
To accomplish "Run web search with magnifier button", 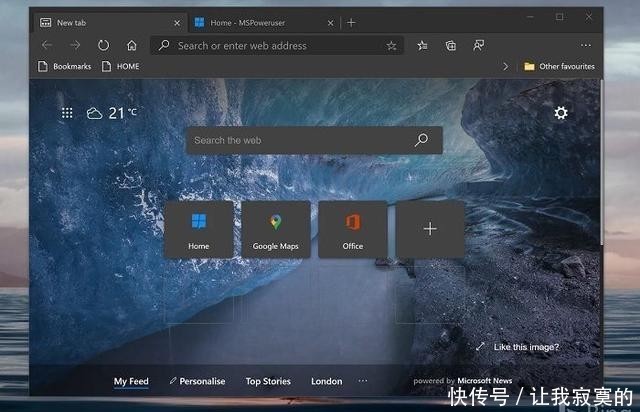I will 421,140.
